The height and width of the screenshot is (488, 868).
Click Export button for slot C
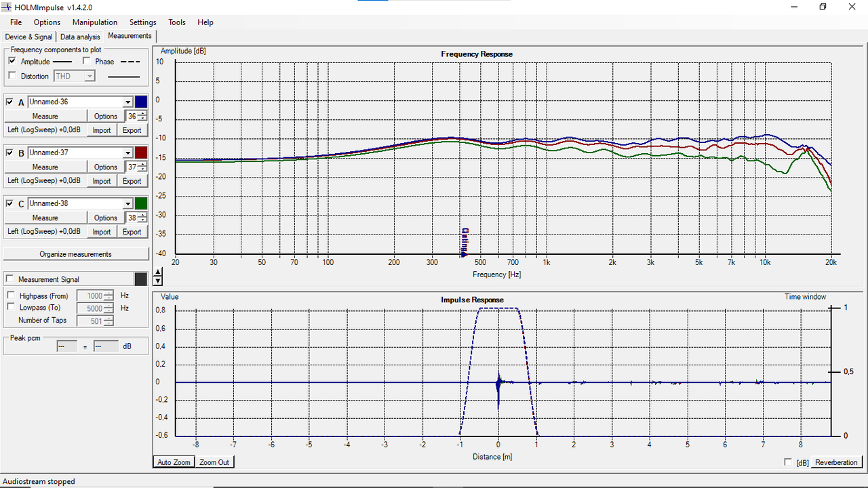coord(132,232)
